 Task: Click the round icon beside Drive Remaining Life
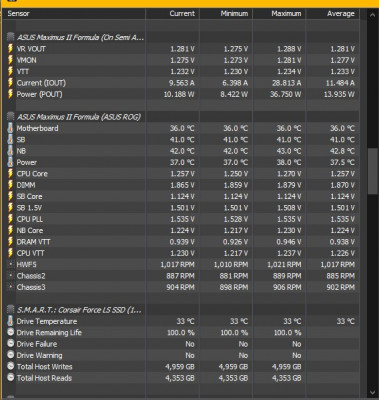(11, 332)
